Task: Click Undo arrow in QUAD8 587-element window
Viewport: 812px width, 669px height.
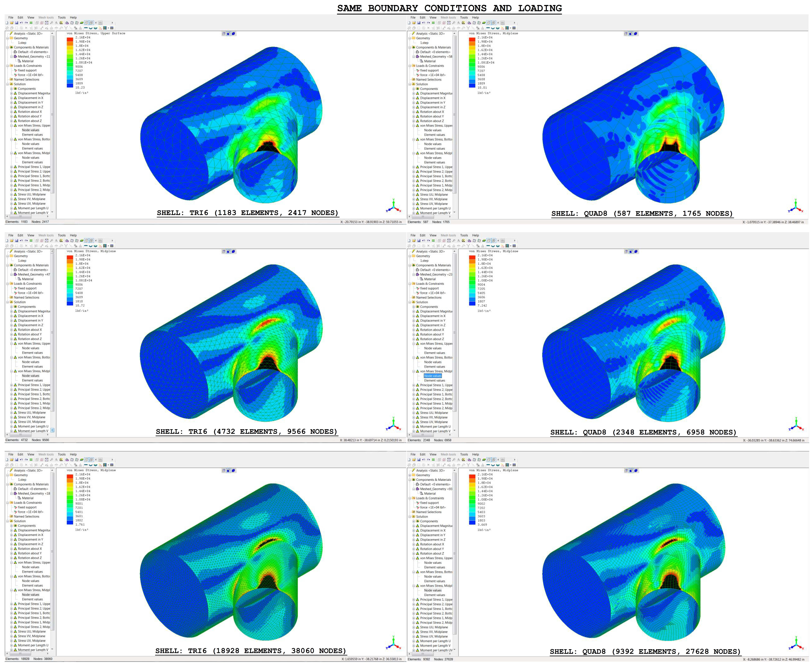Action: click(x=424, y=23)
